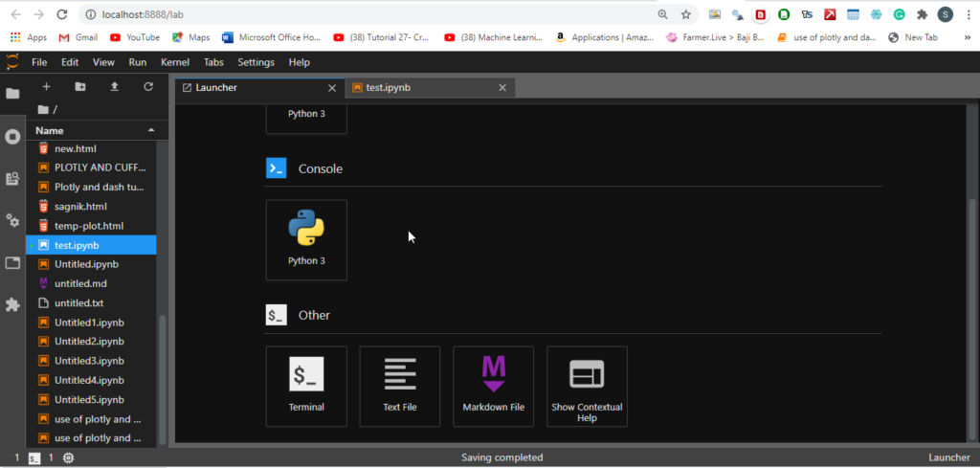Open new.html in file browser
Image resolution: width=980 pixels, height=468 pixels.
[x=91, y=148]
